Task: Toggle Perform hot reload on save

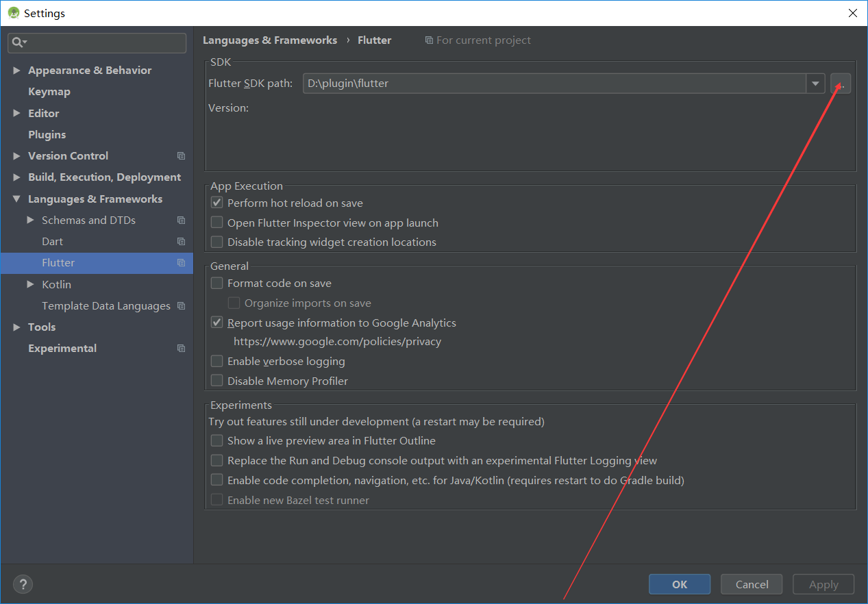Action: click(x=216, y=203)
